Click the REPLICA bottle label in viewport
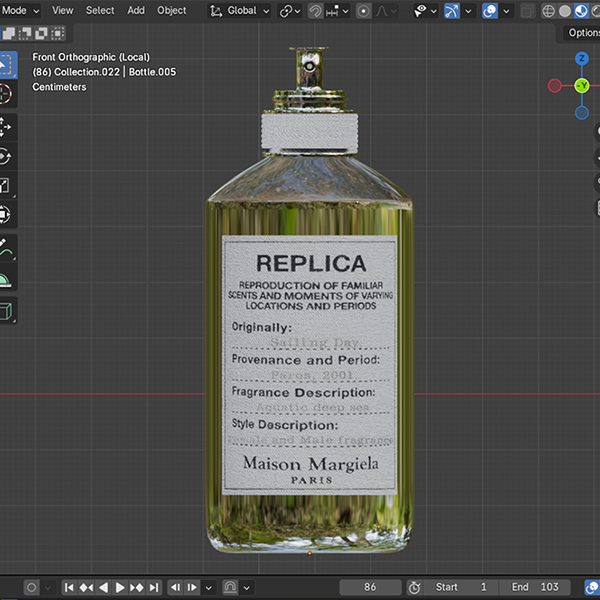Viewport: 600px width, 600px height. (310, 365)
